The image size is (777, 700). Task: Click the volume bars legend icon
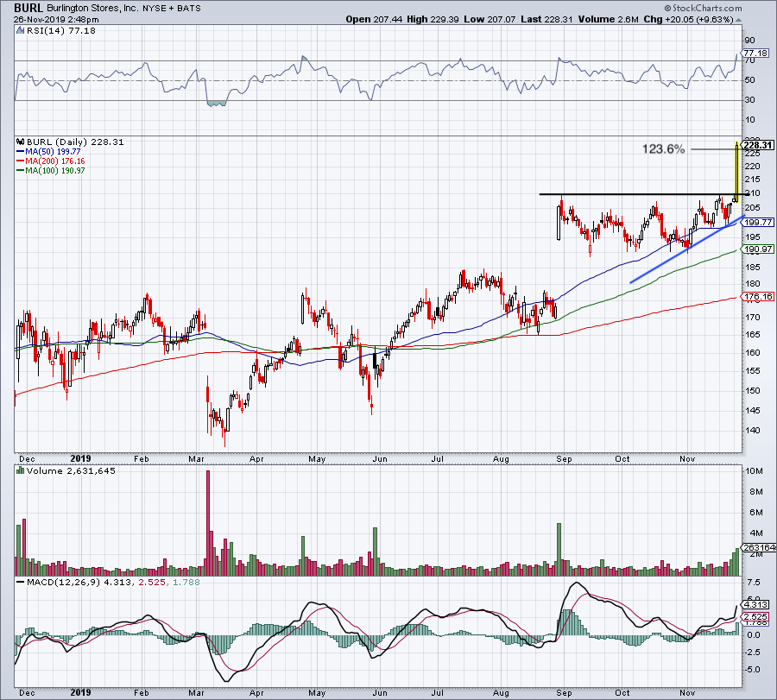click(x=21, y=470)
